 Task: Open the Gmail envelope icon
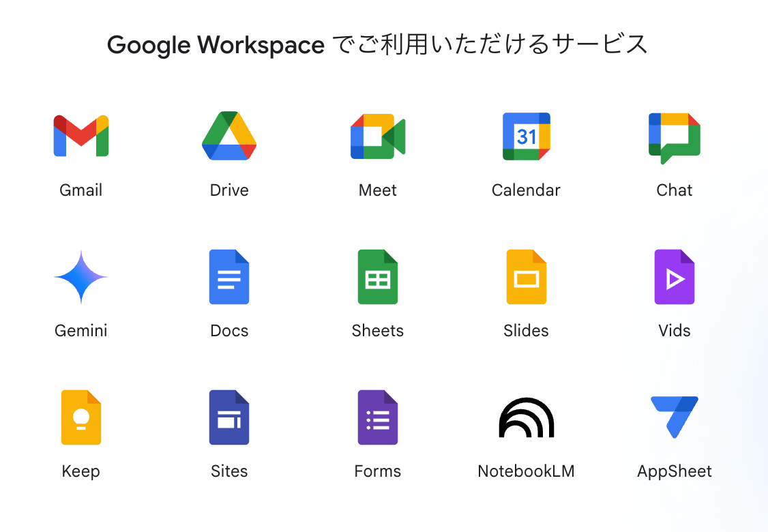[x=80, y=136]
